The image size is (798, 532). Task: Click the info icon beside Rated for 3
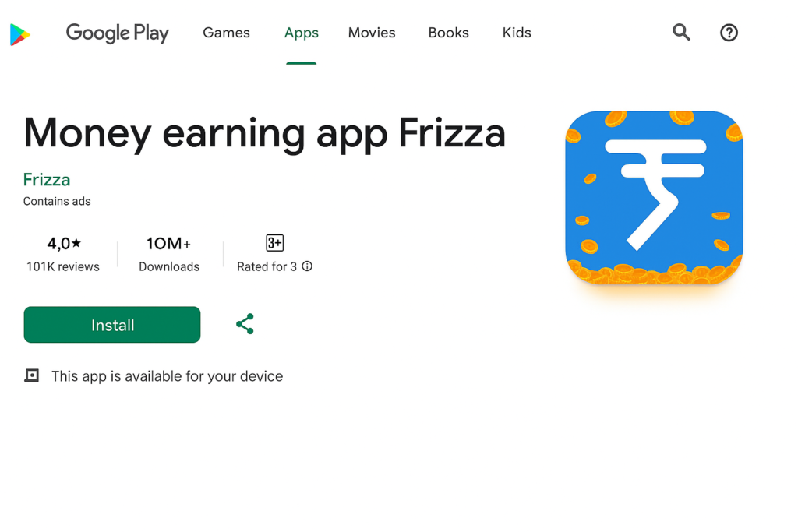[x=307, y=266]
